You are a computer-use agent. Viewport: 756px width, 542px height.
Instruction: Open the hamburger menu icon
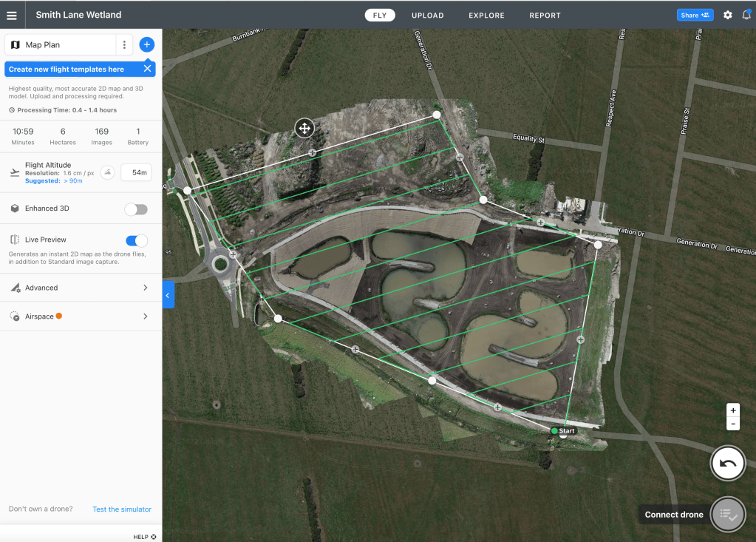12,15
